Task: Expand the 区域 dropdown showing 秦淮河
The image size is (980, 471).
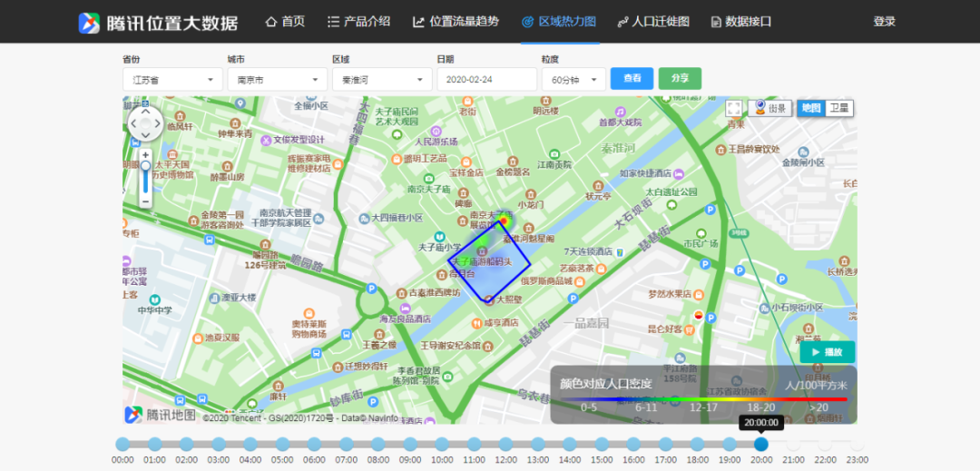Action: 382,80
